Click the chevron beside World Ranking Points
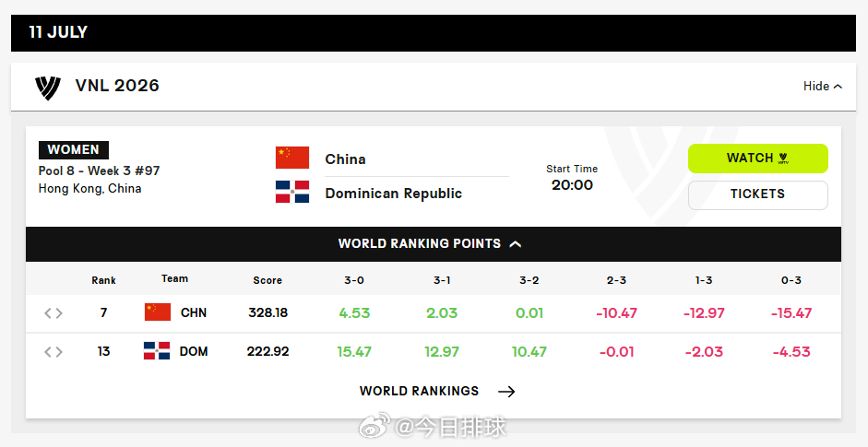 [516, 244]
